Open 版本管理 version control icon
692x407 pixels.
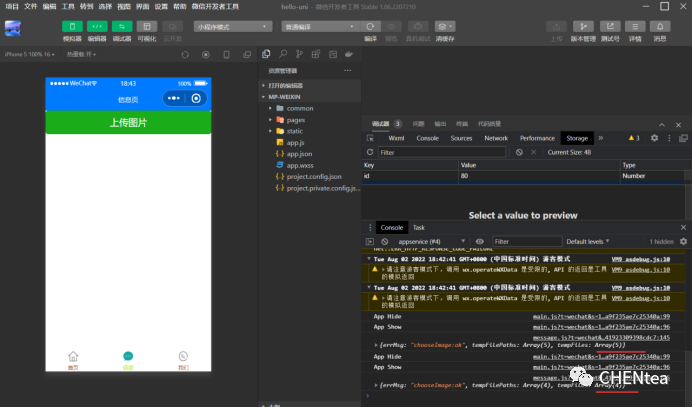pos(583,26)
